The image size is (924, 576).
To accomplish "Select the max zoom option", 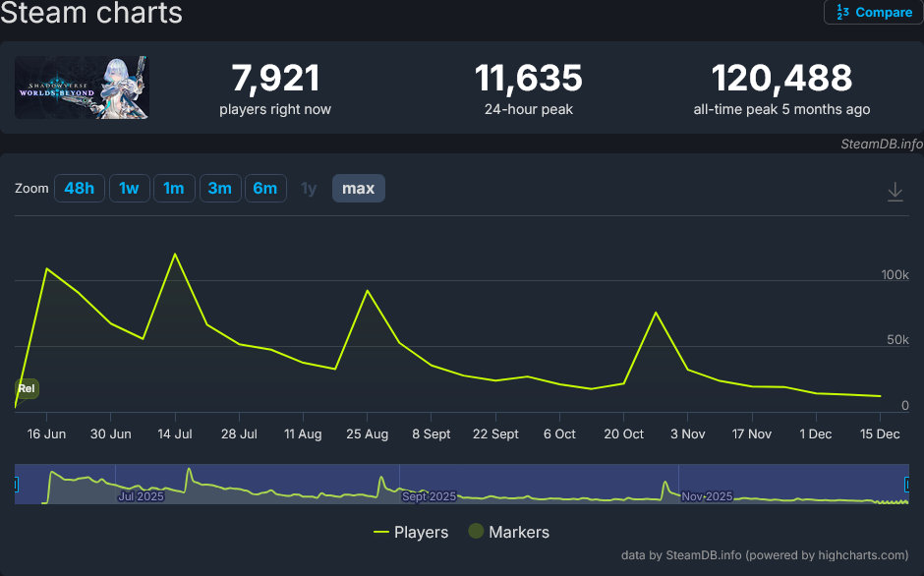I will [358, 188].
